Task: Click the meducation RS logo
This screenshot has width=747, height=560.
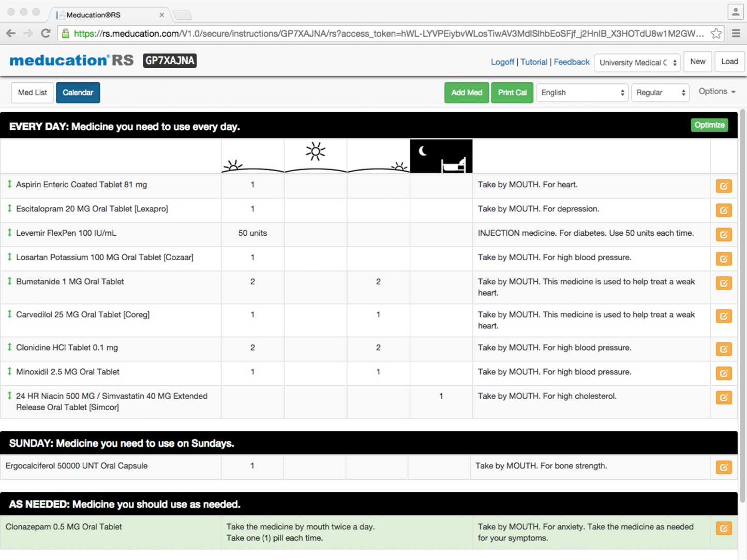Action: [x=71, y=60]
